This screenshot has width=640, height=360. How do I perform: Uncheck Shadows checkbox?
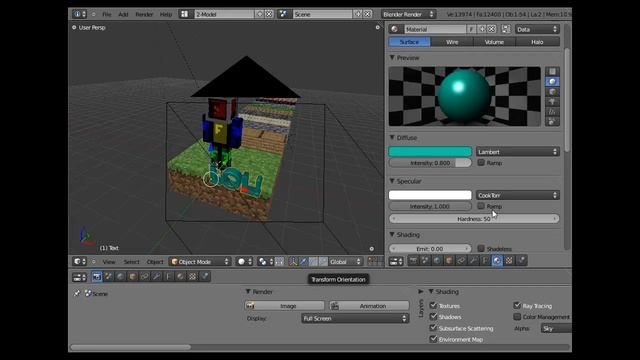tap(433, 316)
